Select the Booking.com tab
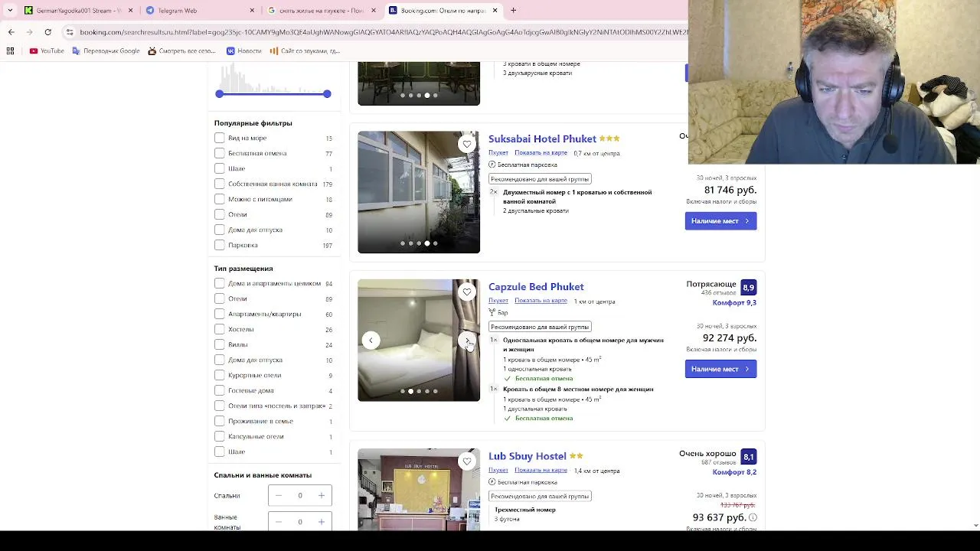The width and height of the screenshot is (980, 551). pos(443,11)
